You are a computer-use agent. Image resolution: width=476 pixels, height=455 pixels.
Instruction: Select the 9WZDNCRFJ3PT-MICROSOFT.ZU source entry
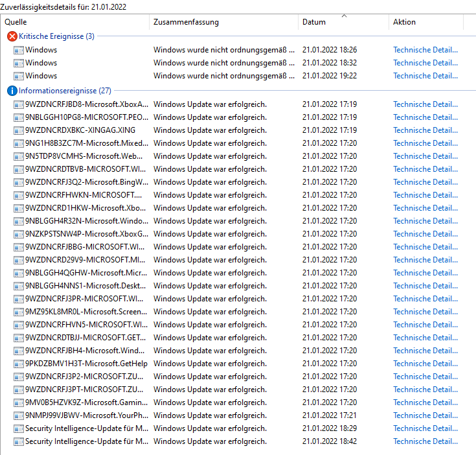[84, 390]
